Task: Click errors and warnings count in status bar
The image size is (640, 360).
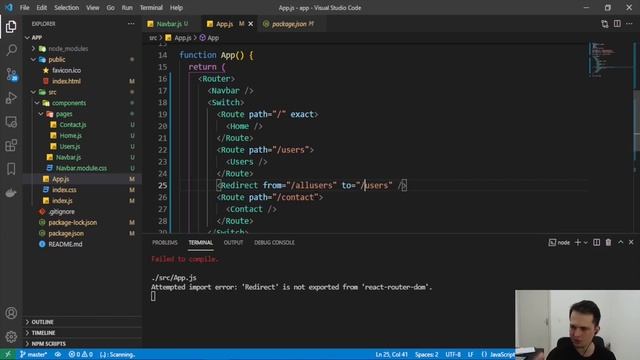Action: pyautogui.click(x=80, y=354)
